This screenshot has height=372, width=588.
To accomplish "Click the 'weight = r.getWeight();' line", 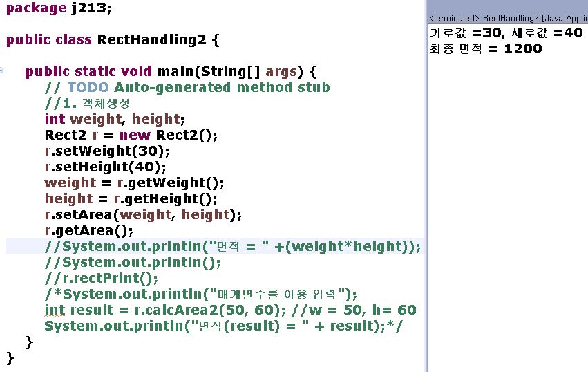I will [x=134, y=183].
